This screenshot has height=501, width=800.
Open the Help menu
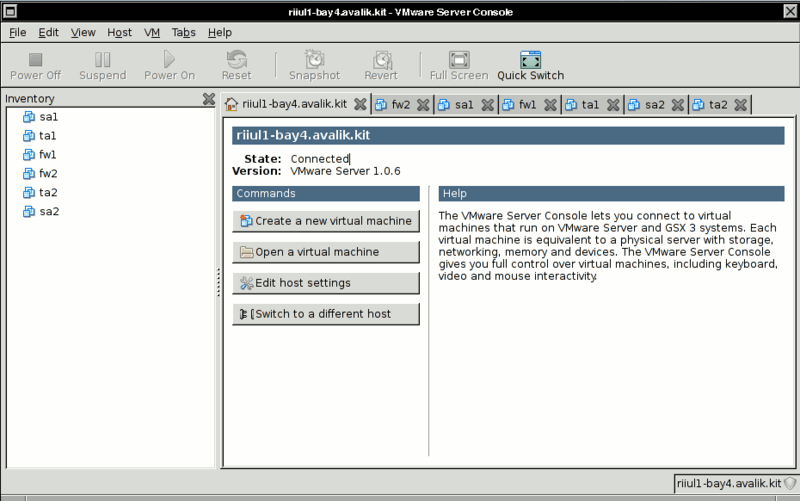220,33
